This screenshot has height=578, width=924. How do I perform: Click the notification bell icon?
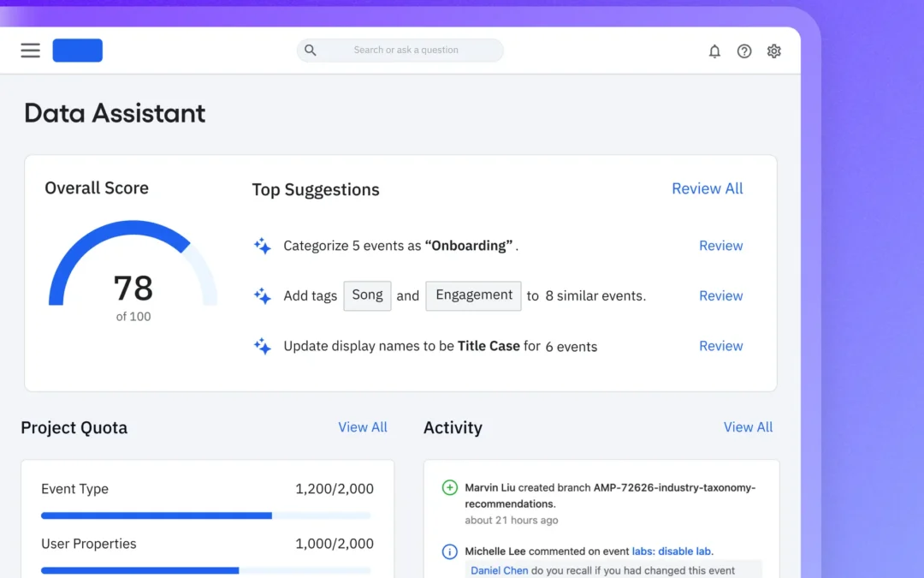tap(714, 51)
